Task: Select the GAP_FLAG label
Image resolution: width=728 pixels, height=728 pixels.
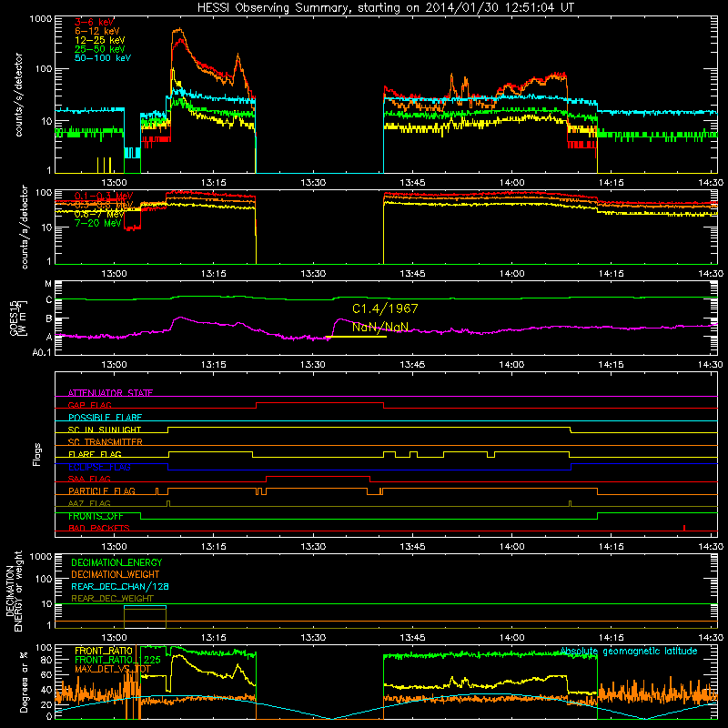Action: (x=89, y=405)
